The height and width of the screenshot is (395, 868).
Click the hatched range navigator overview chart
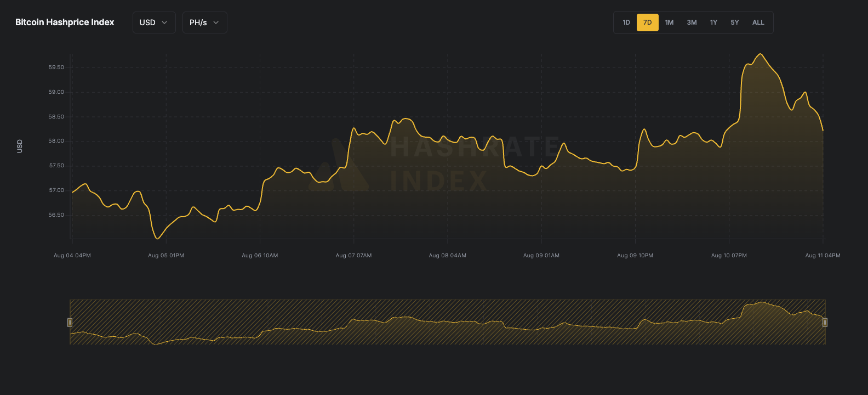(447, 322)
